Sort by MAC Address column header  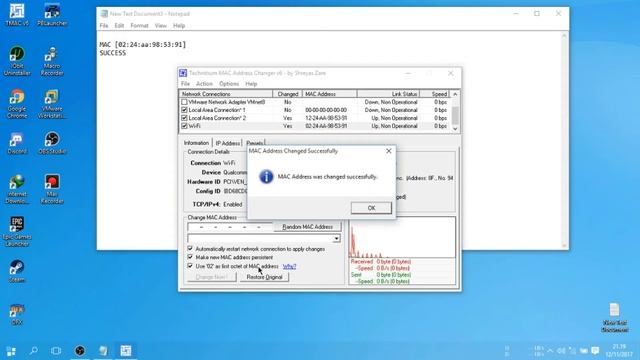329,94
